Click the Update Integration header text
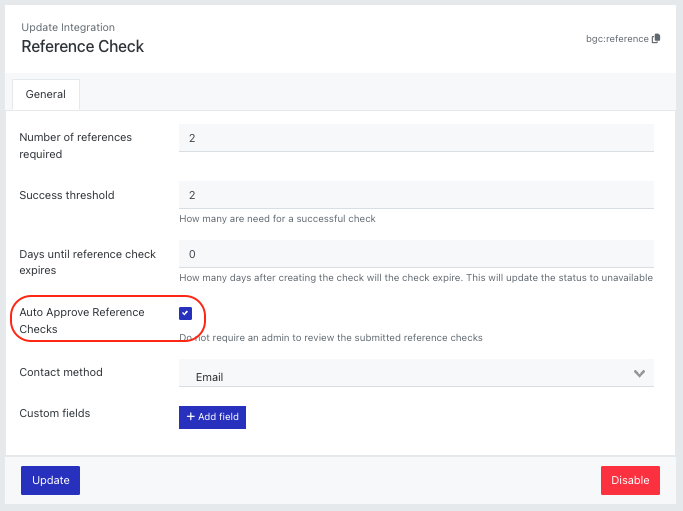 68,27
